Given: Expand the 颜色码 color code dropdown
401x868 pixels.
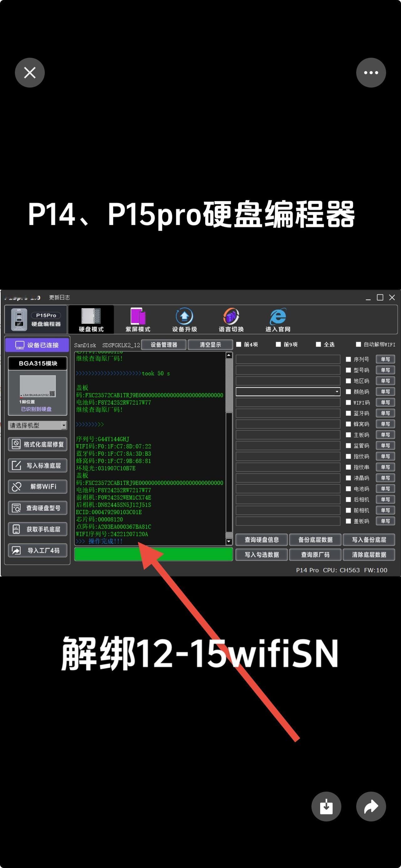Looking at the screenshot, I should click(x=336, y=391).
